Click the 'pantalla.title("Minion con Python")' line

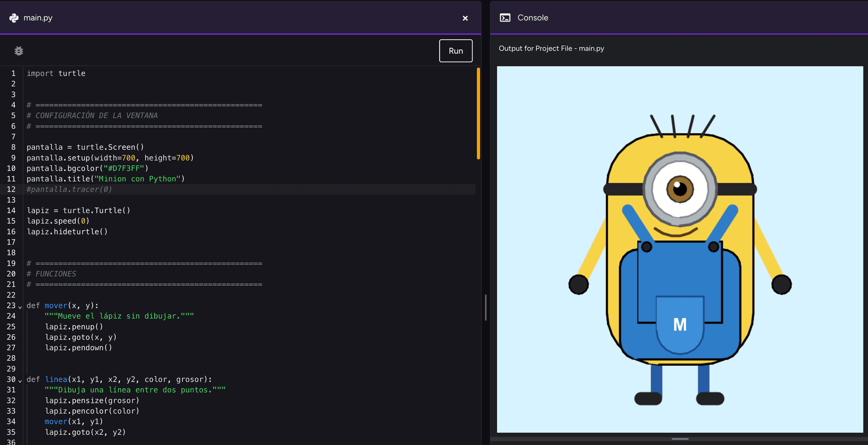105,179
